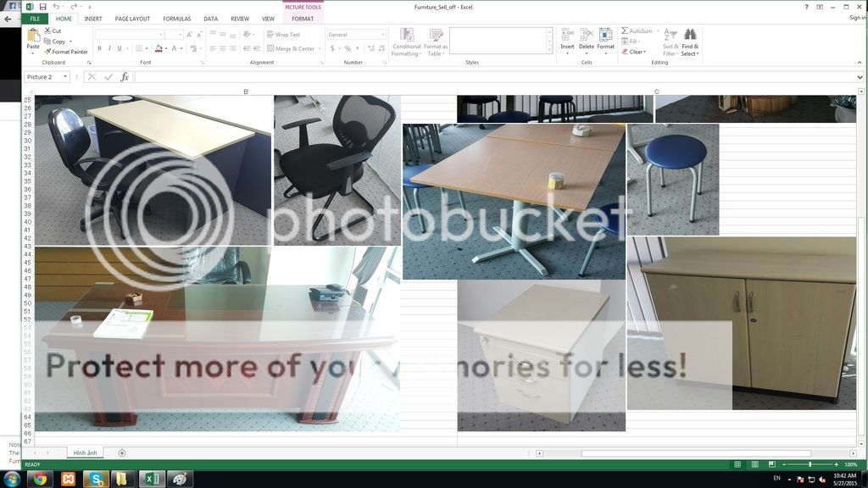Image resolution: width=868 pixels, height=488 pixels.
Task: Expand the Borders dropdown arrow
Action: point(146,48)
